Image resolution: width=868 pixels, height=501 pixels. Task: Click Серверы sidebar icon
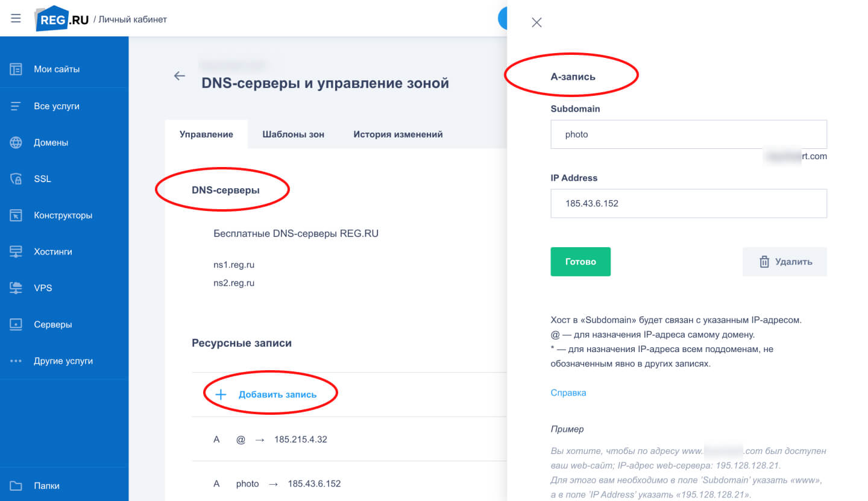[x=16, y=324]
